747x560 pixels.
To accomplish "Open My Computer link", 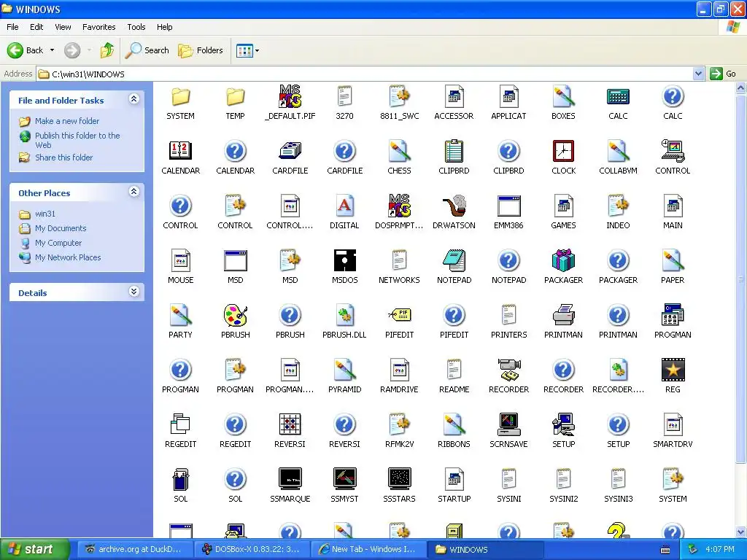I will coord(58,243).
